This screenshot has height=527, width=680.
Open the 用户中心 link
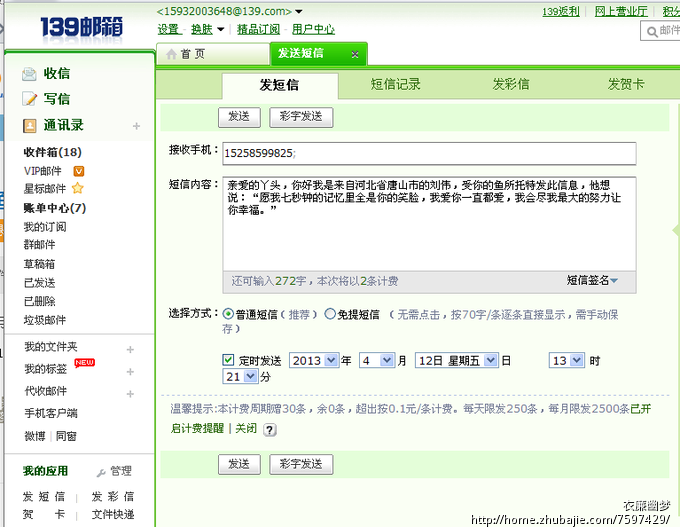[x=313, y=29]
